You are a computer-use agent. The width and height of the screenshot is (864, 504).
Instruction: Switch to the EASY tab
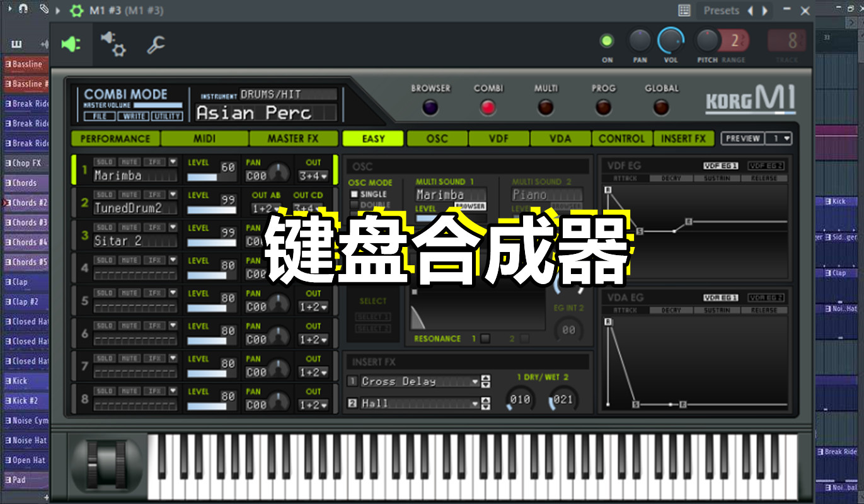coord(373,139)
